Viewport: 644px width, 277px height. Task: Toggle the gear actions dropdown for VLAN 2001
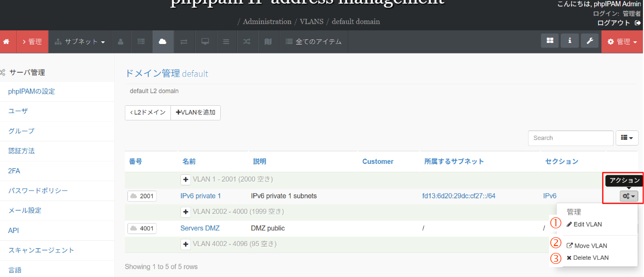click(629, 196)
